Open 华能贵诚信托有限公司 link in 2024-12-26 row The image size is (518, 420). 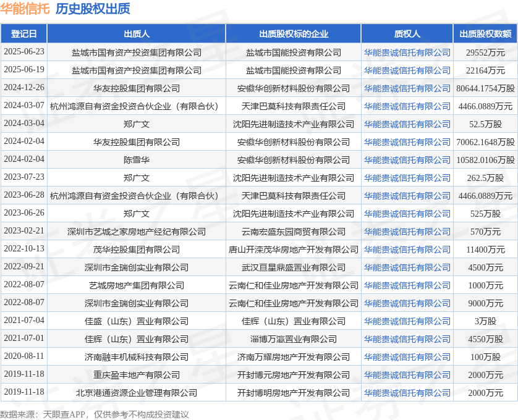(x=407, y=88)
